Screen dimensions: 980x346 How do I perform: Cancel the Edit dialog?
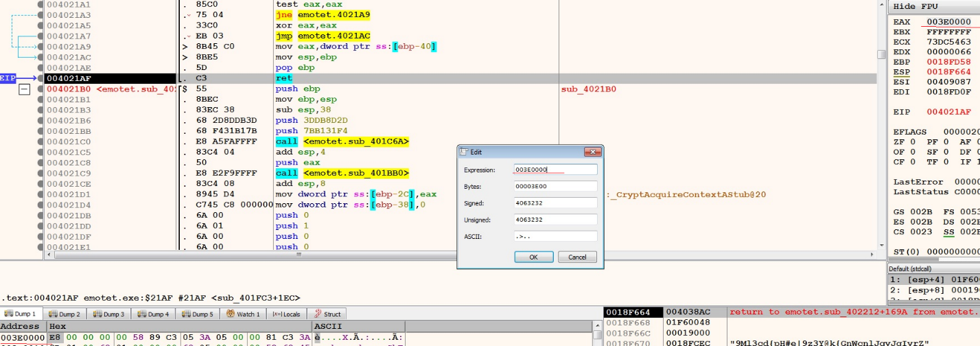click(x=577, y=257)
